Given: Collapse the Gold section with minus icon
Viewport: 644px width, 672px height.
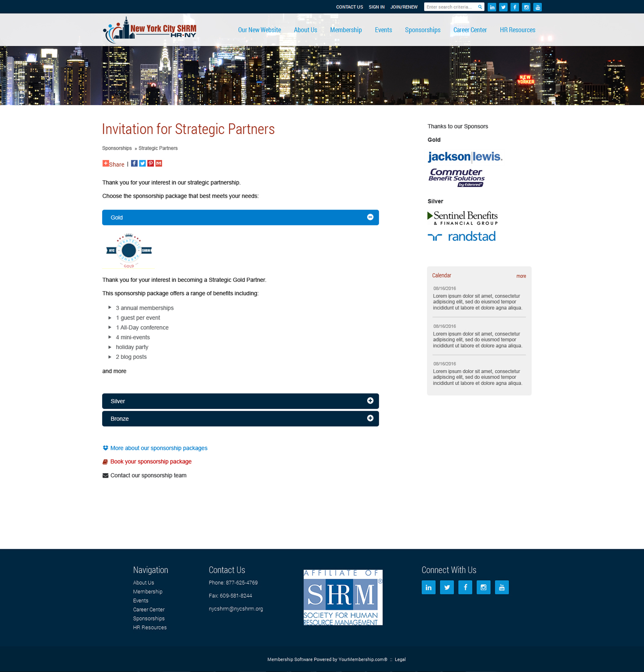Looking at the screenshot, I should [x=370, y=217].
